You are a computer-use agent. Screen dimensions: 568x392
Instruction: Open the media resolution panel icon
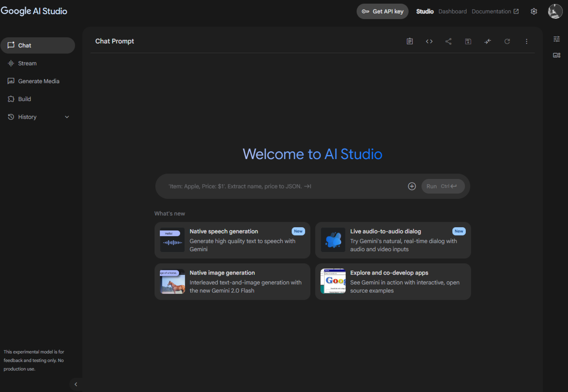click(x=556, y=55)
